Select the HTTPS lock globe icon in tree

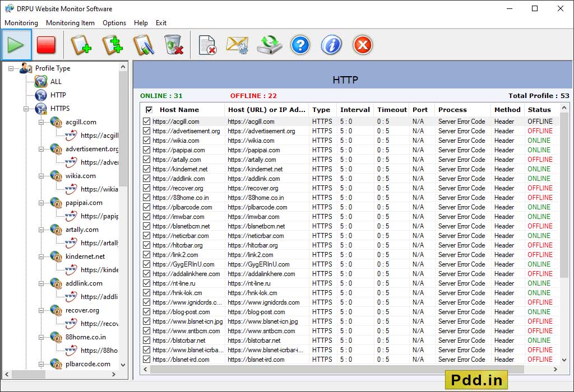click(41, 109)
